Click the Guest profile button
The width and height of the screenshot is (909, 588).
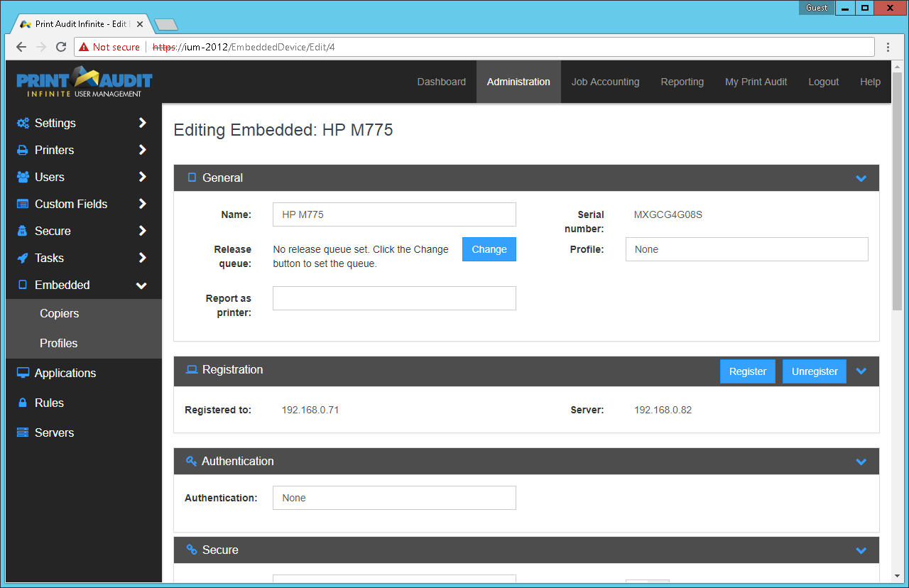[817, 8]
